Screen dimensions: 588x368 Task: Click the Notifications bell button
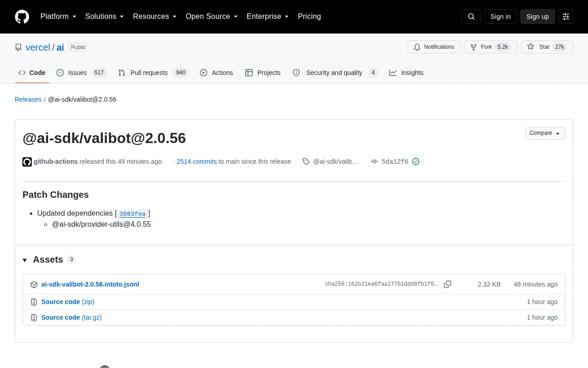(434, 47)
